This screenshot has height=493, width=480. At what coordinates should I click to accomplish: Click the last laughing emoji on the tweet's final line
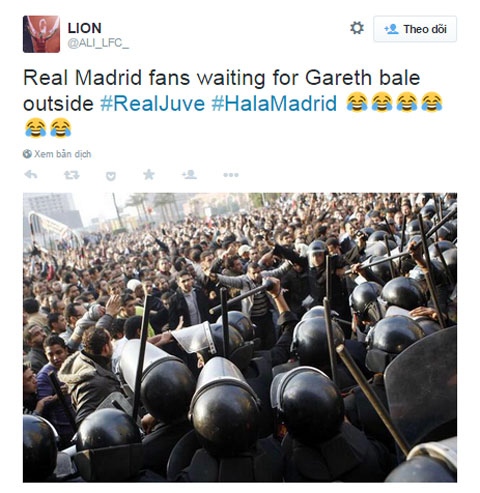61,128
